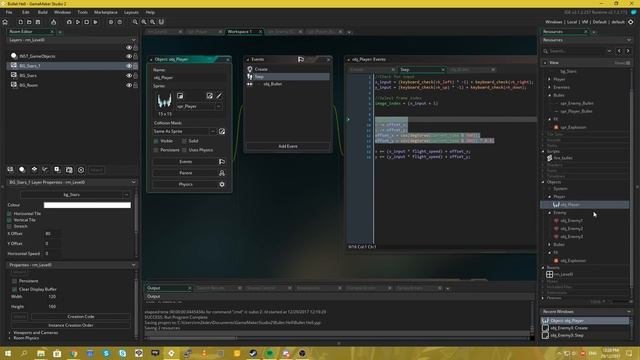This screenshot has width=640, height=360.
Task: Toggle visibility of BG_Stars layer
Action: (129, 76)
